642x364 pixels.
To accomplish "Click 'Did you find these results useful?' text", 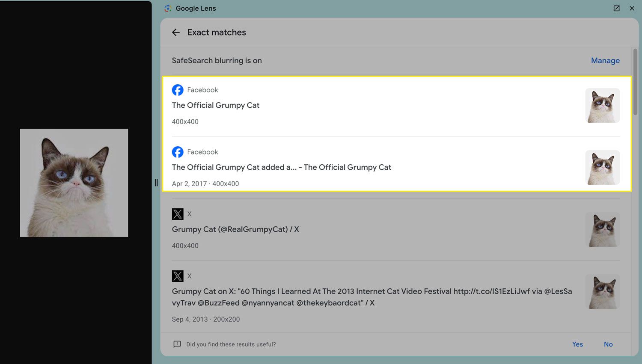I will pyautogui.click(x=231, y=344).
